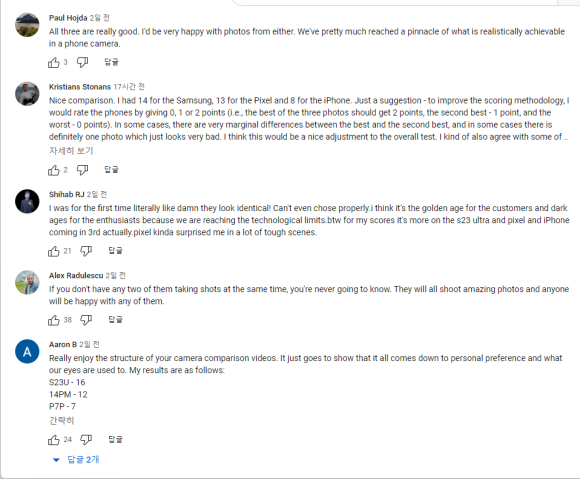Expand Kristians Stonans' comment with 자세히 보기
580x479 pixels.
click(x=71, y=151)
